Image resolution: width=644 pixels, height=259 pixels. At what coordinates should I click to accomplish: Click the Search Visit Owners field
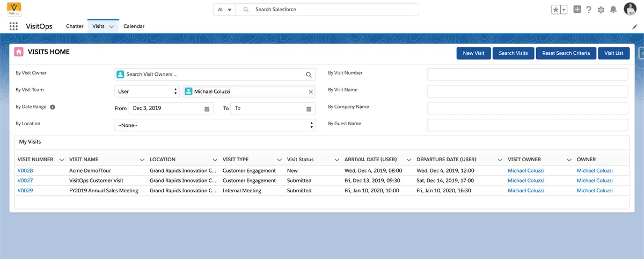[x=215, y=75]
